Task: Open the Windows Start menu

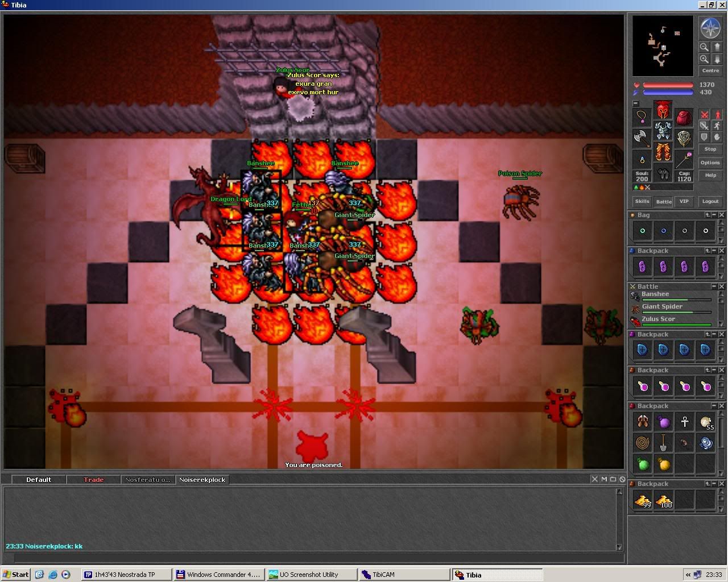Action: coord(16,574)
